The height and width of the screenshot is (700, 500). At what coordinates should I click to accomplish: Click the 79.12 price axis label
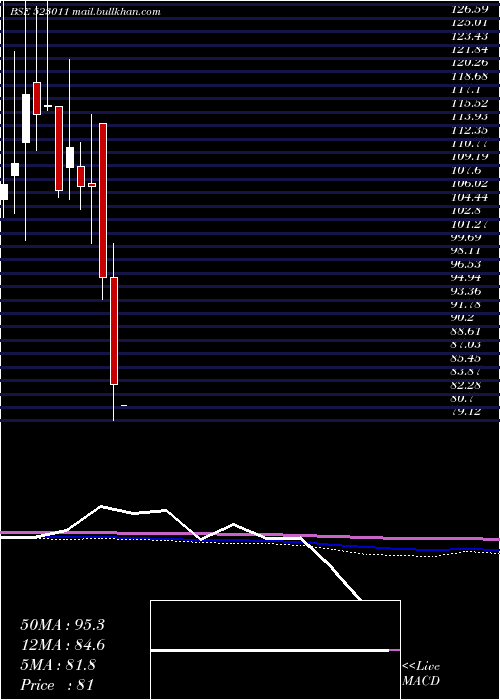pyautogui.click(x=468, y=411)
